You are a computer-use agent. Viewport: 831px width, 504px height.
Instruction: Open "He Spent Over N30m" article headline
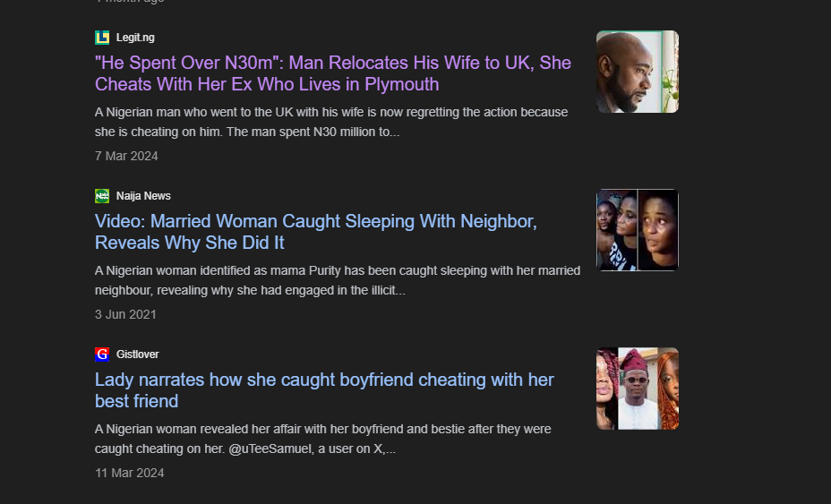click(x=333, y=73)
